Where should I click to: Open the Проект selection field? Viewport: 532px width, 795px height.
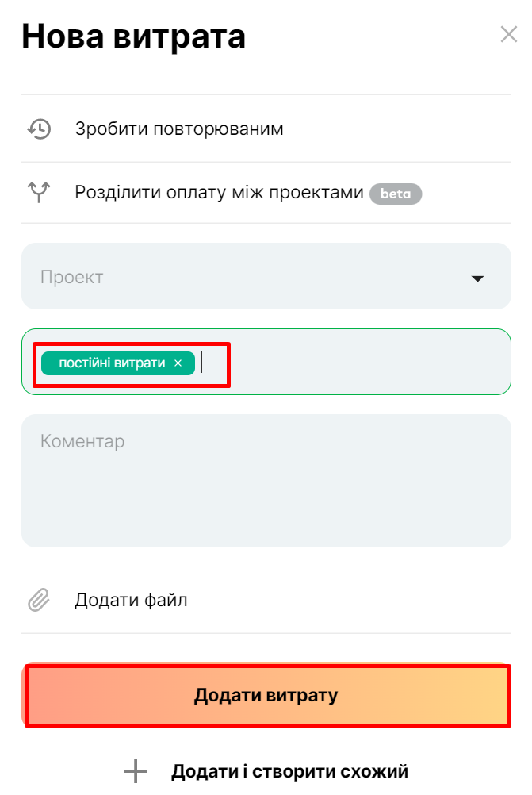coord(266,276)
